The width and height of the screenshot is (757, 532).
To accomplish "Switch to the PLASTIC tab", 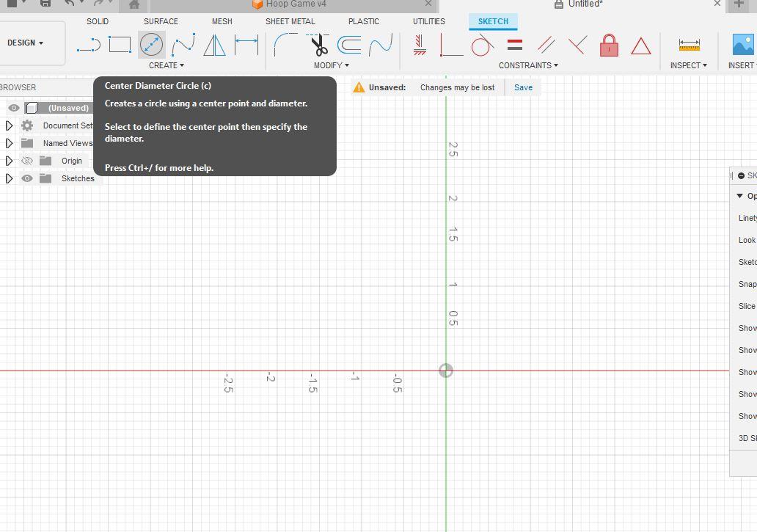I will pyautogui.click(x=364, y=22).
